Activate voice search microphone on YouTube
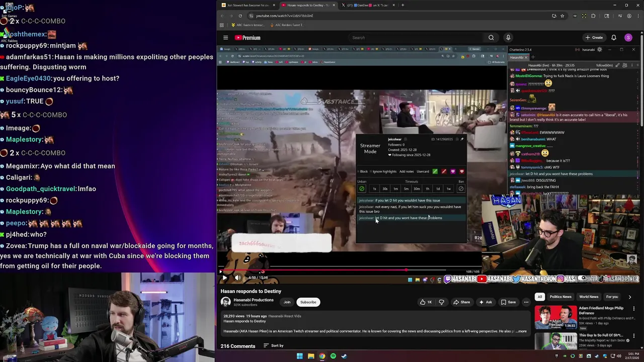The image size is (644, 362). click(508, 38)
